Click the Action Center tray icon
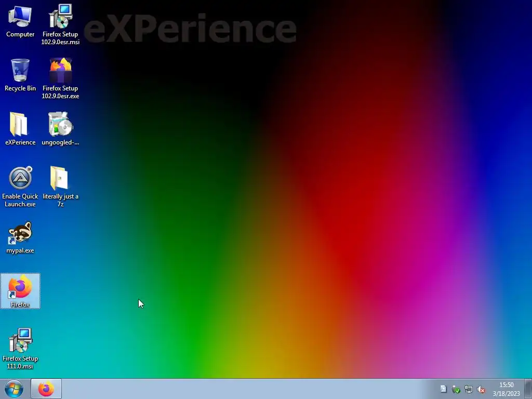The width and height of the screenshot is (532, 399). (x=444, y=389)
